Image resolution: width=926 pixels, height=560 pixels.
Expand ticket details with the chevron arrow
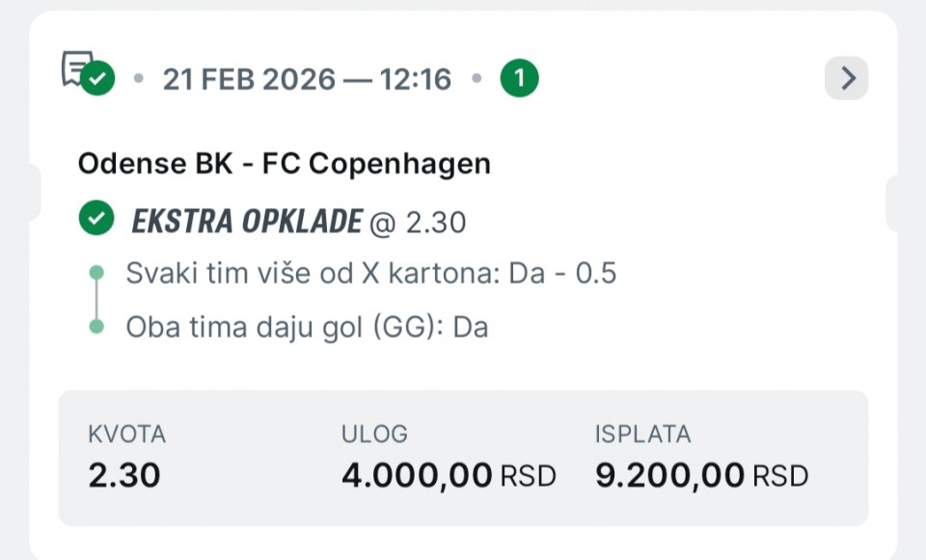[847, 78]
